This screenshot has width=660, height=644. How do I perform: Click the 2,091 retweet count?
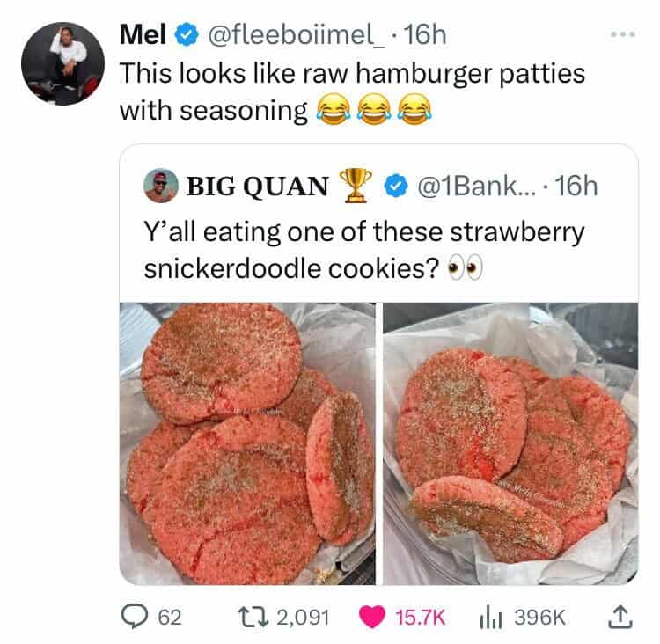(303, 618)
